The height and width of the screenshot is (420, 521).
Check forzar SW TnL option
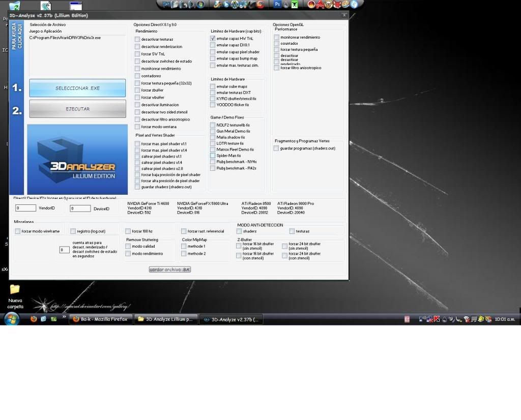click(137, 54)
